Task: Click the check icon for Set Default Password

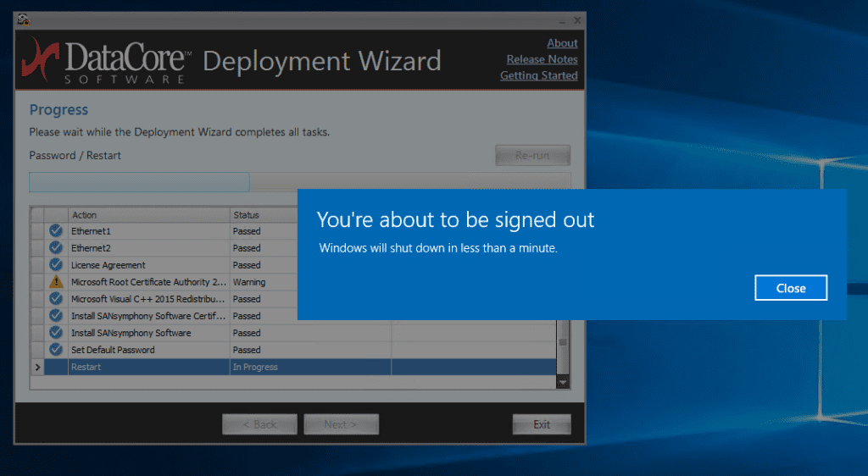Action: (56, 350)
